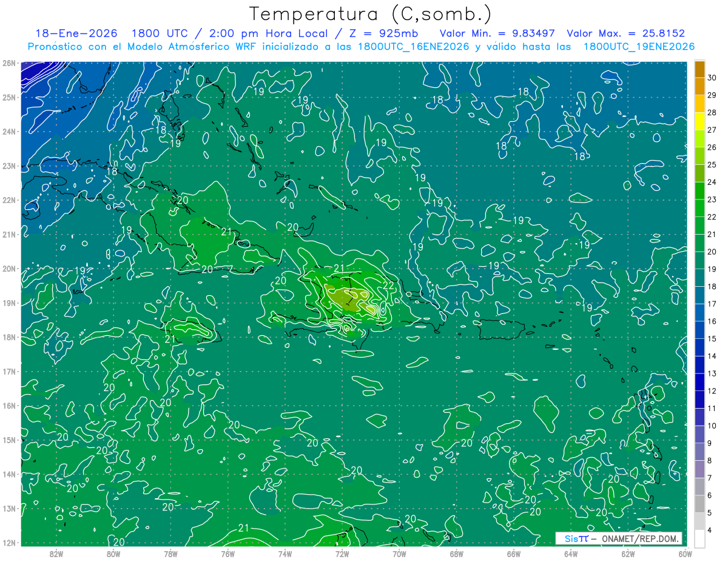Image resolution: width=728 pixels, height=562 pixels.
Task: Select the date text "18-Ene-2026"
Action: (x=76, y=34)
